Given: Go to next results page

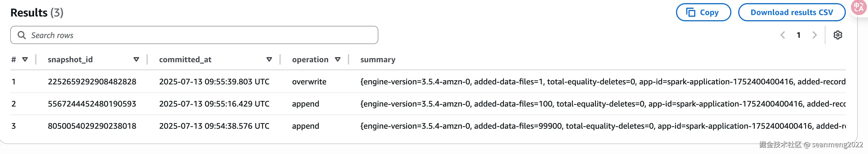Looking at the screenshot, I should (x=814, y=35).
